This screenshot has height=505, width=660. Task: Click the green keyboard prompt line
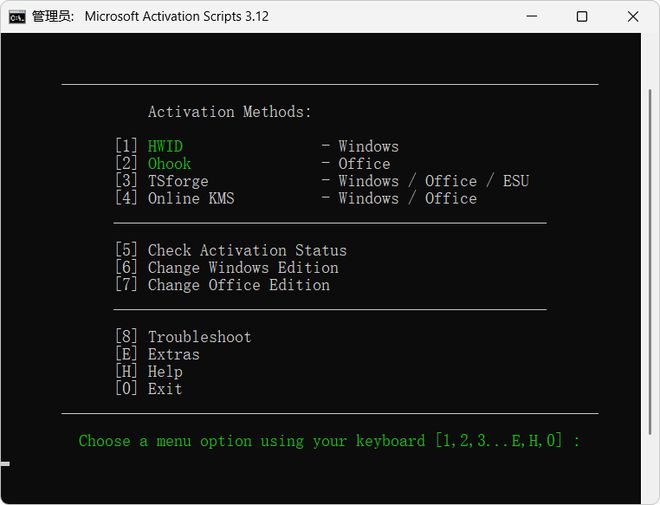329,441
